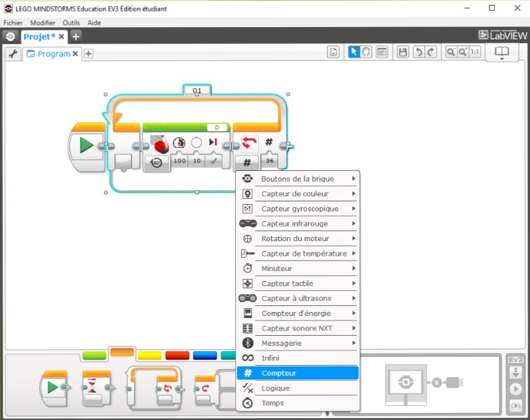Screen dimensions: 530x420
Task: Reset zoom to 1:1
Action: click(x=474, y=52)
